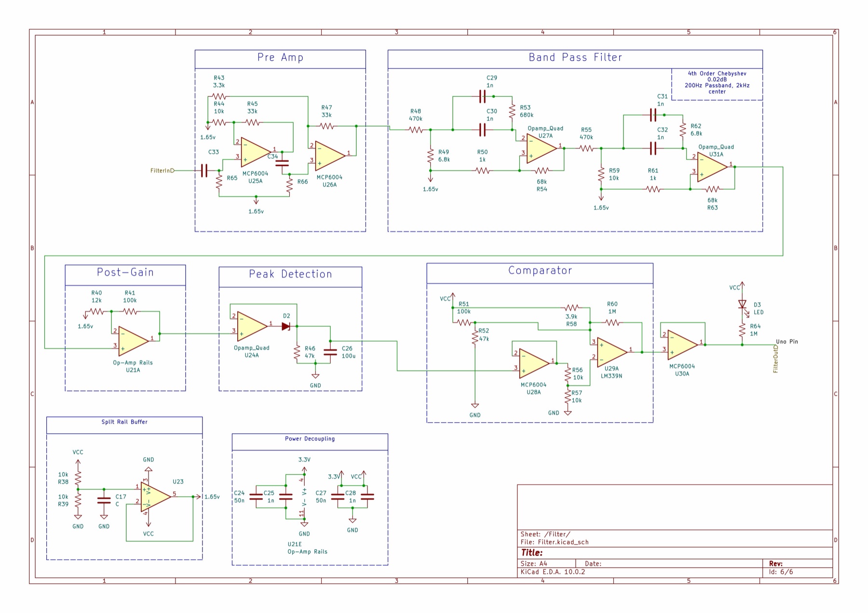Click the R49 6.8k resistor label

pyautogui.click(x=444, y=156)
